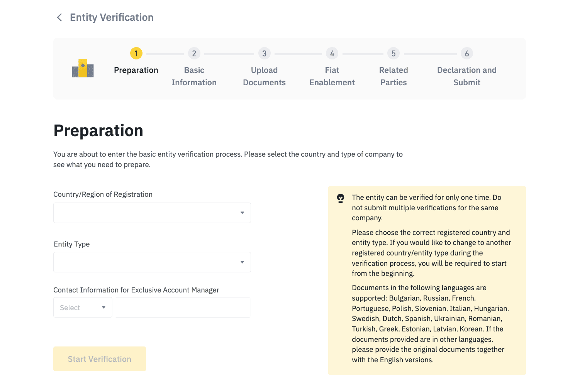Click the Entity Type label
Screen dimensions: 580x392
[x=72, y=244]
